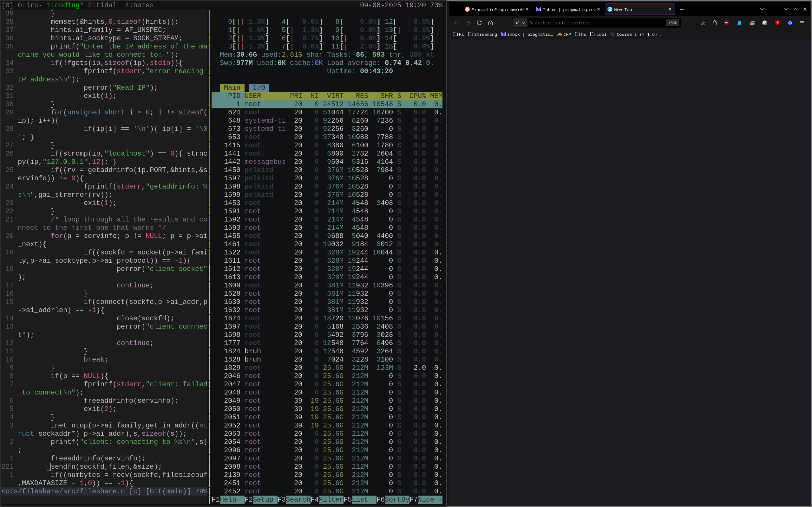Open the HL bookmarks folder
Screen dimensions: 812x507
tap(458, 34)
